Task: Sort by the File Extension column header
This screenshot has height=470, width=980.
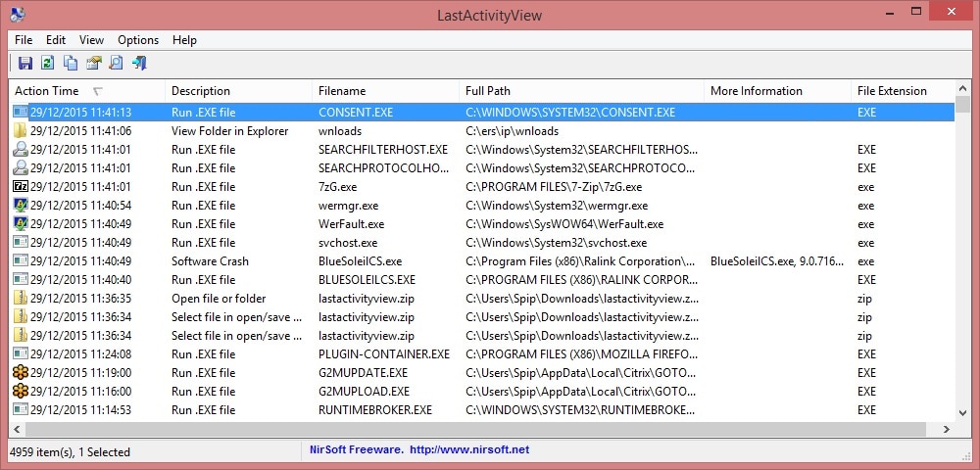Action: point(892,91)
